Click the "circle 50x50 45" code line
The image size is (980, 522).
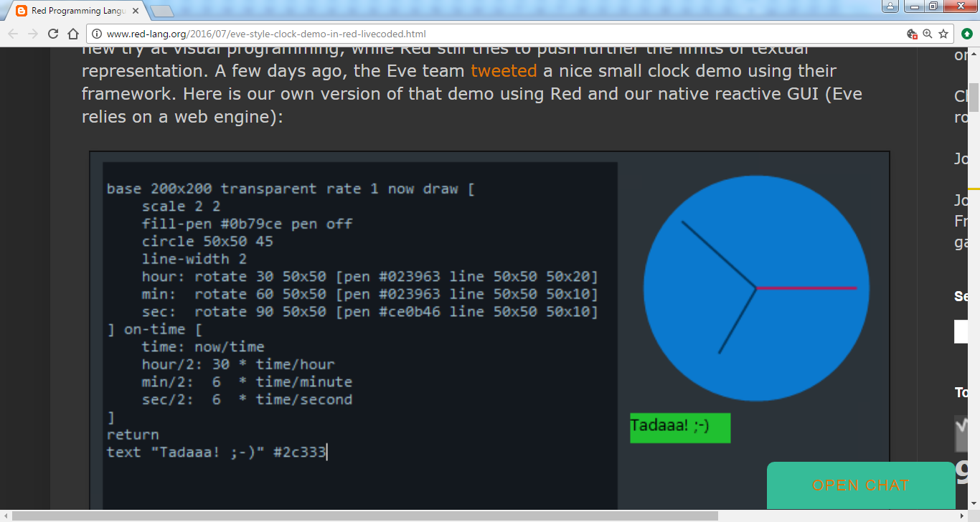207,242
